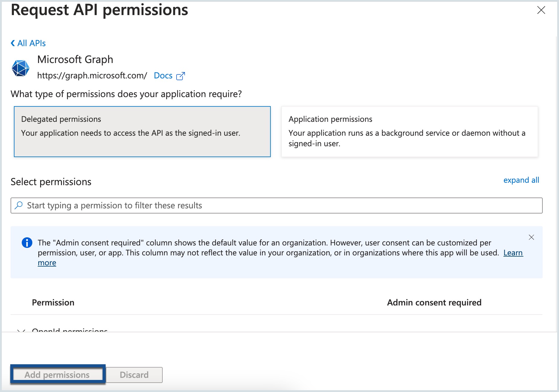Viewport: 559px width, 392px height.
Task: Focus the permission filter search box
Action: pos(276,205)
